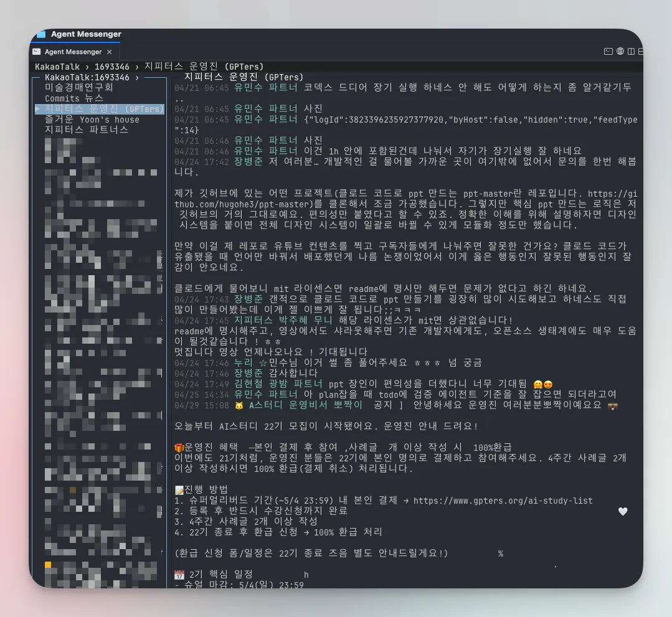The image size is (672, 617).
Task: Open the Commits 뉴스 chat room
Action: coord(73,98)
